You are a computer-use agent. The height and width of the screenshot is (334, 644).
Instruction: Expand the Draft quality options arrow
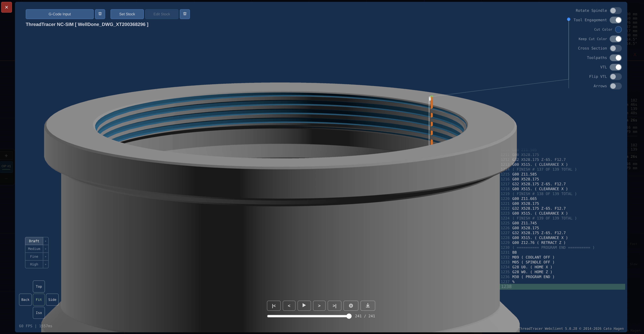[x=46, y=241]
